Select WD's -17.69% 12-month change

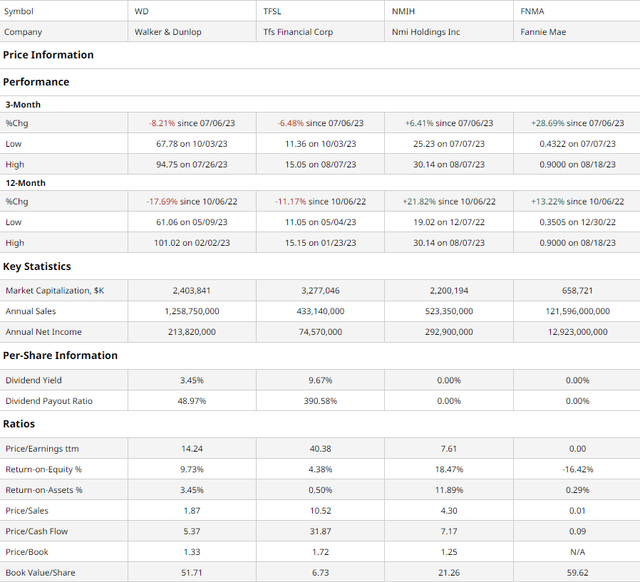coord(162,202)
